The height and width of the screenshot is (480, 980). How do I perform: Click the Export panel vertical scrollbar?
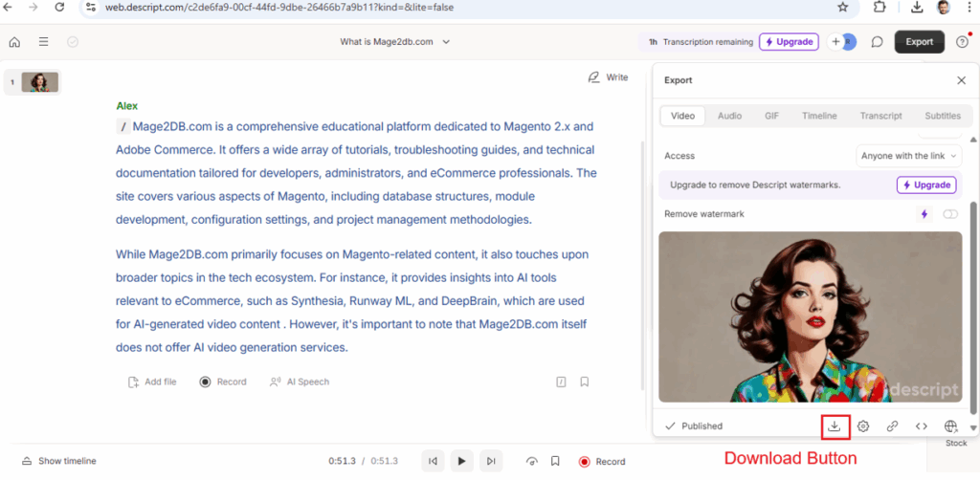pyautogui.click(x=973, y=306)
